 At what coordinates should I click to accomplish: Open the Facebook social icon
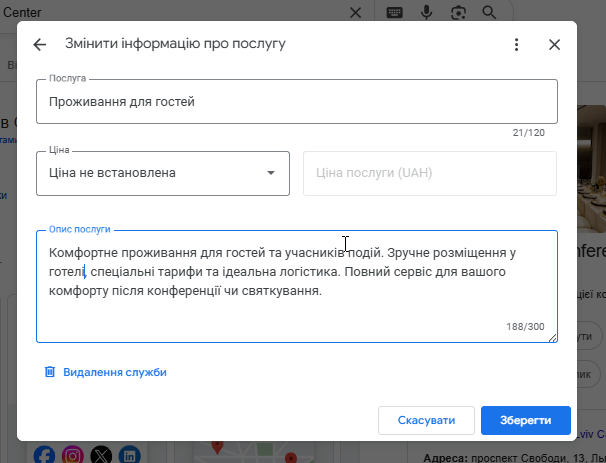[x=44, y=455]
